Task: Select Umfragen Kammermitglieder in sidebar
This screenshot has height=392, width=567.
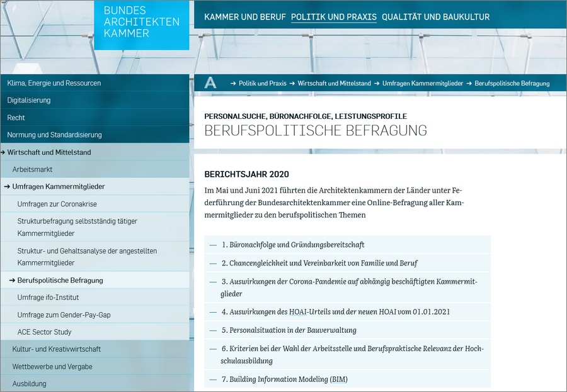Action: coord(94,186)
